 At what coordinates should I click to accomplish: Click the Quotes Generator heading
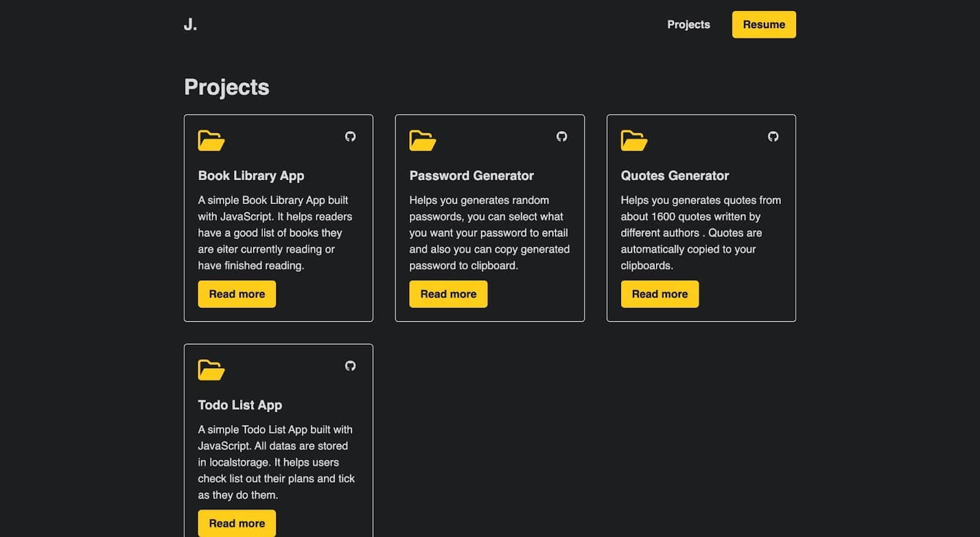click(x=675, y=176)
